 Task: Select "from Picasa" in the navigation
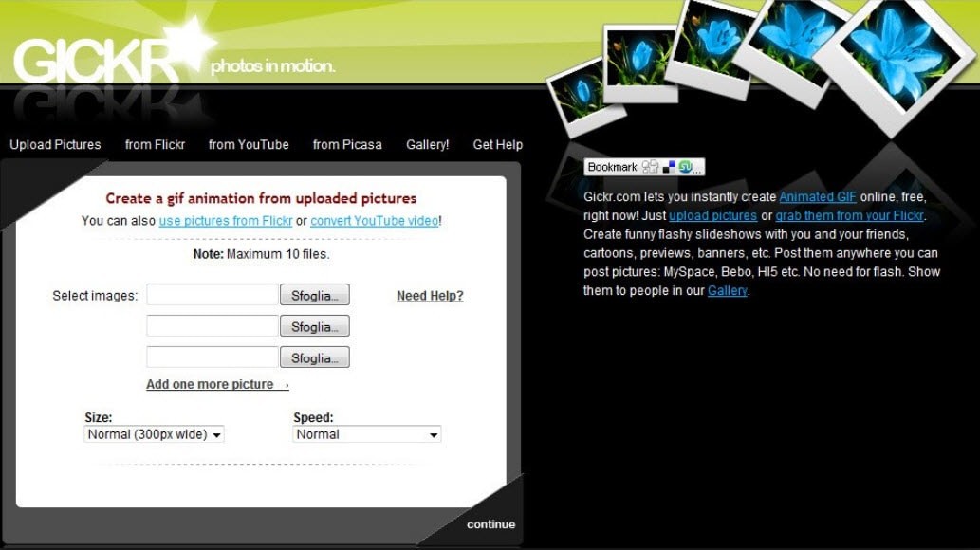click(x=347, y=144)
